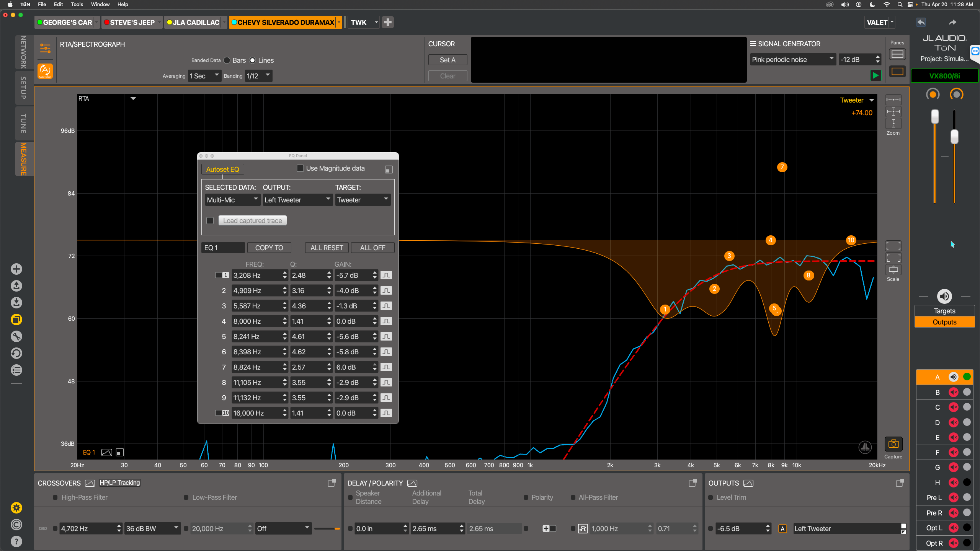Click the Crossovers graph icon
The width and height of the screenshot is (980, 551).
[90, 483]
